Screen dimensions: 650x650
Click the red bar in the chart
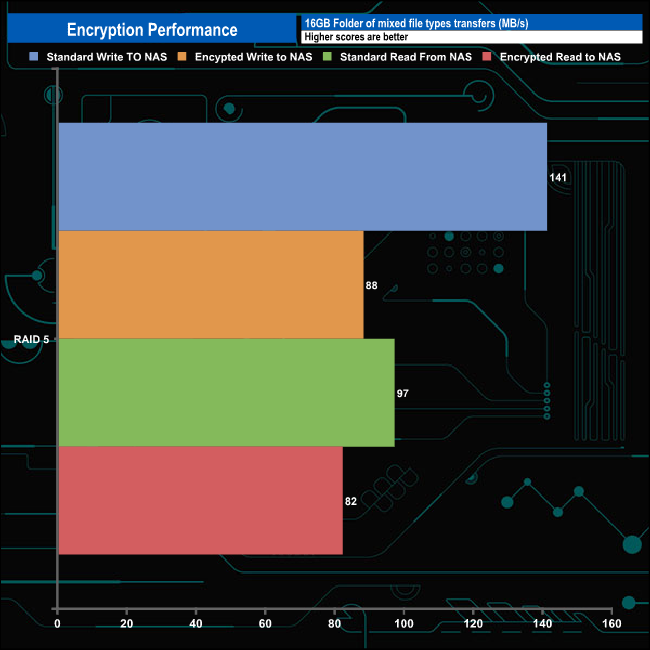click(200, 500)
